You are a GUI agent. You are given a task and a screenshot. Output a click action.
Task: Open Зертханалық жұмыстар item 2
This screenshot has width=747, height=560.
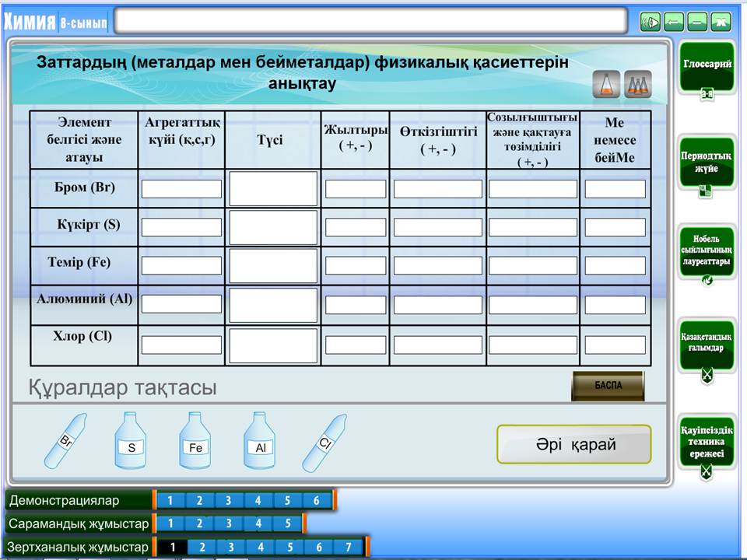click(x=202, y=547)
